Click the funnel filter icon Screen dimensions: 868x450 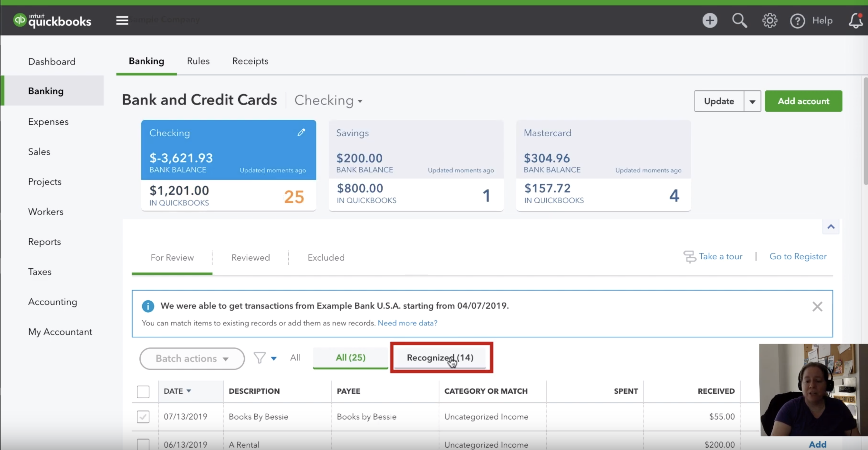(260, 358)
